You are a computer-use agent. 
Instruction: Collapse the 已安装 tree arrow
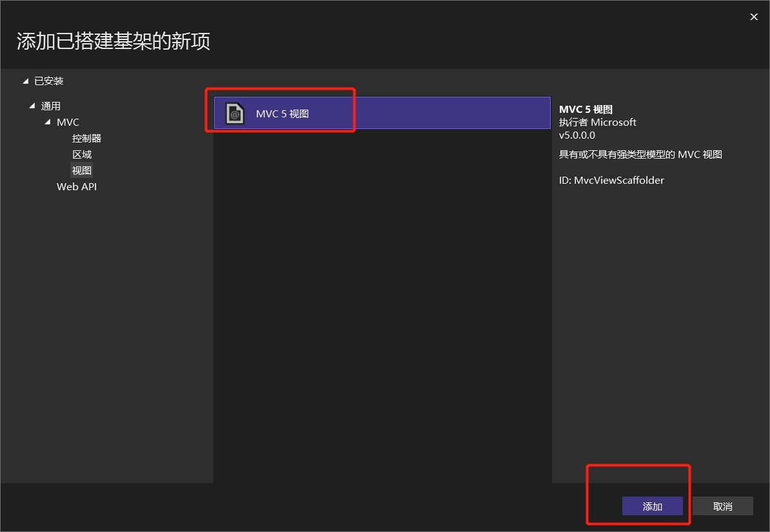[x=26, y=81]
